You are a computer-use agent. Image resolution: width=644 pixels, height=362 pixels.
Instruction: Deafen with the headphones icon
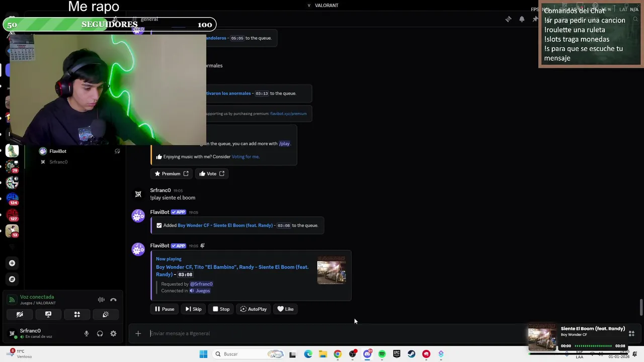tap(100, 333)
